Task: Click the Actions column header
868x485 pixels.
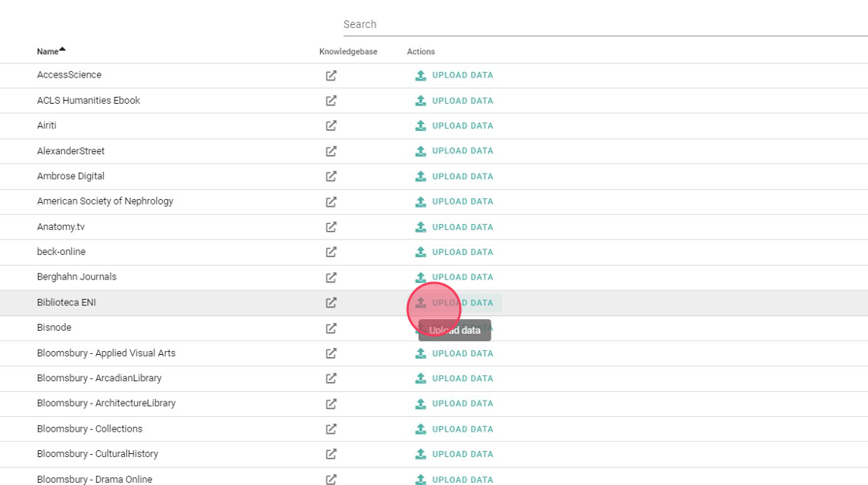Action: point(421,51)
